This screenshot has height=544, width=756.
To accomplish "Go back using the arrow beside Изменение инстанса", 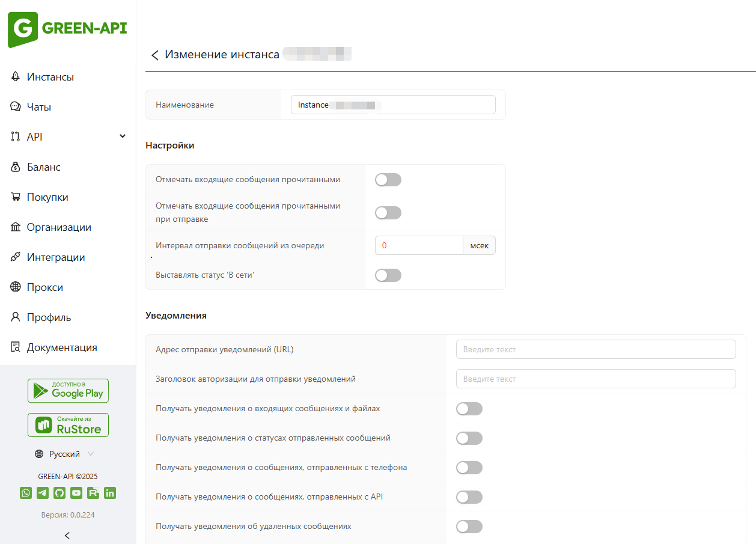I will 154,55.
